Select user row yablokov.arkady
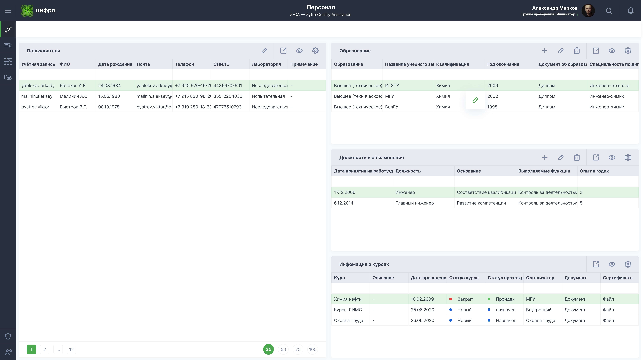The width and height of the screenshot is (644, 361). (172, 85)
